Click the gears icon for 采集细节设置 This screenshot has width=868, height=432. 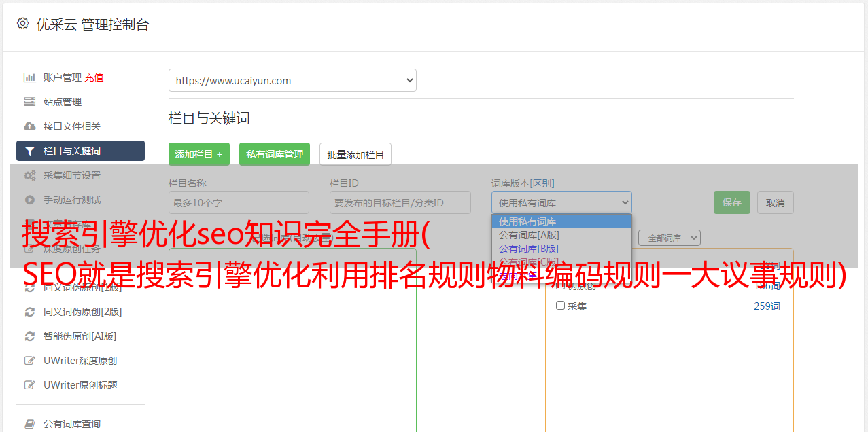pos(29,175)
